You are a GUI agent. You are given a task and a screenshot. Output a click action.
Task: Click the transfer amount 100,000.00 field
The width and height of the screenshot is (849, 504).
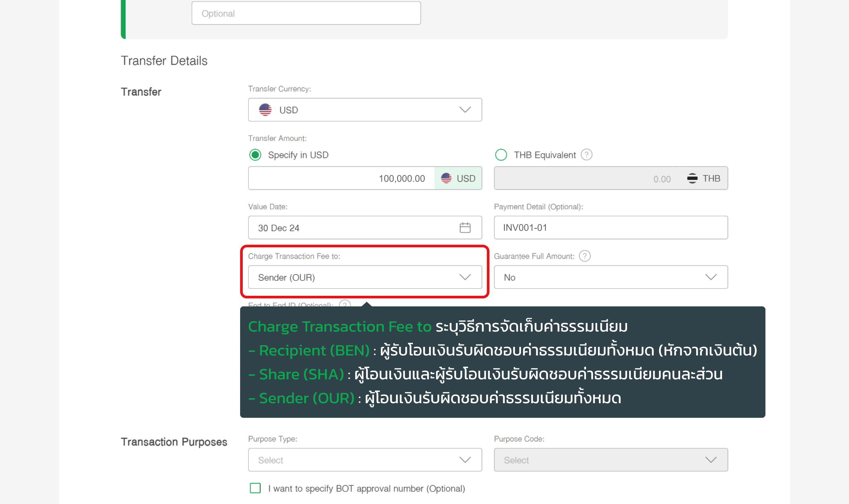tap(341, 178)
